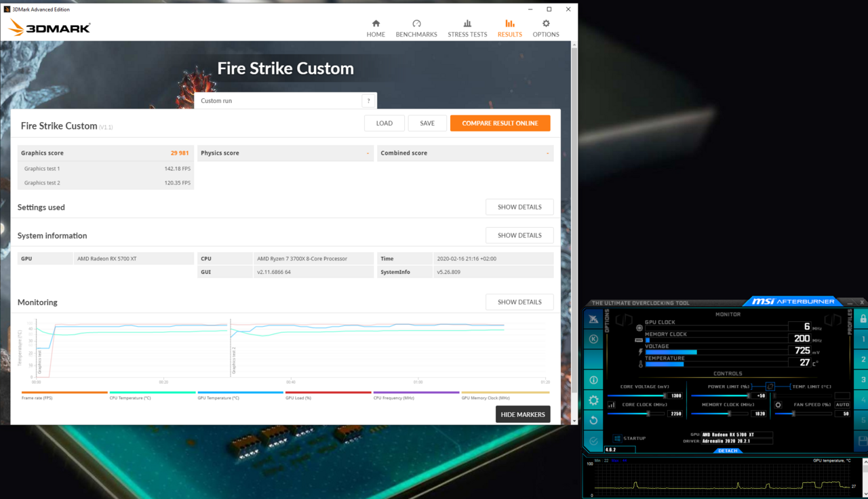
Task: Click the Power Limit slider
Action: [720, 395]
